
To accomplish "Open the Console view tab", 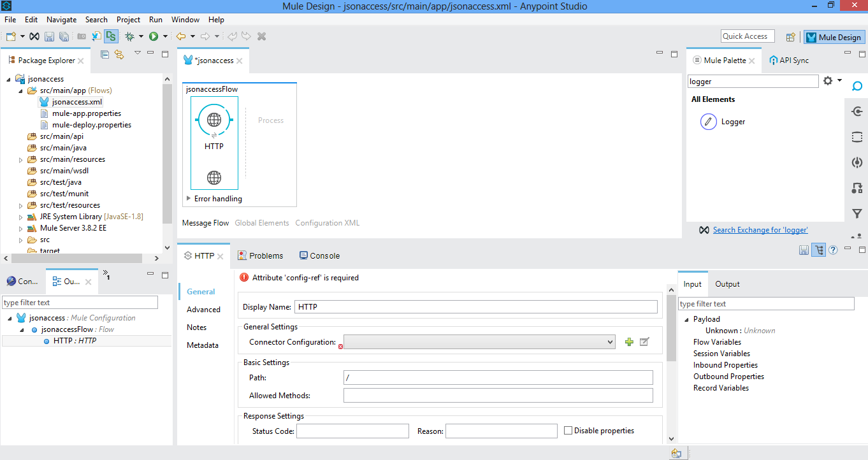I will (x=319, y=255).
